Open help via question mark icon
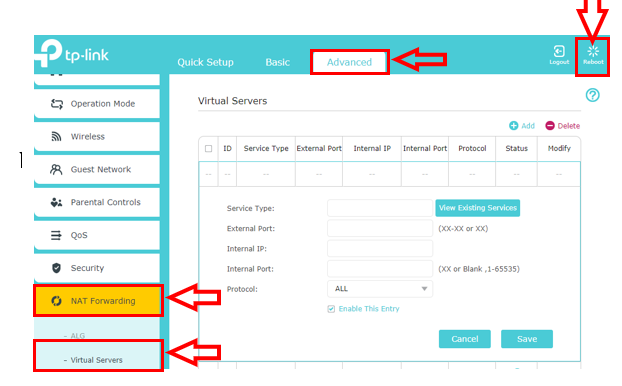 (x=593, y=95)
